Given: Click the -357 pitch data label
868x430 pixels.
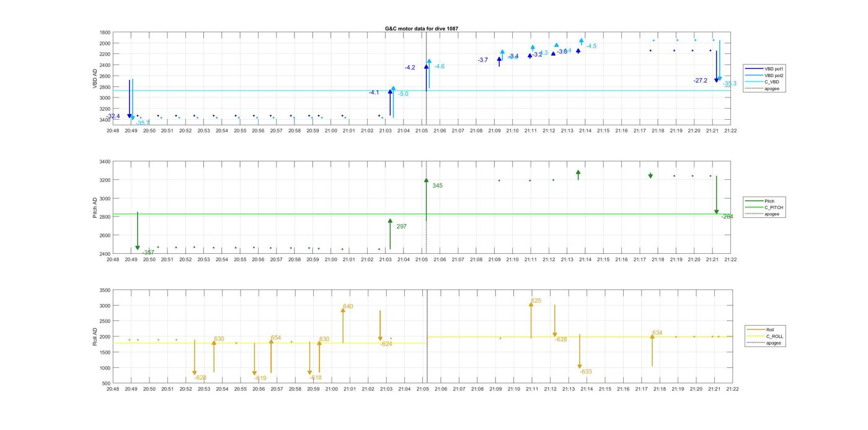Looking at the screenshot, I should point(149,253).
